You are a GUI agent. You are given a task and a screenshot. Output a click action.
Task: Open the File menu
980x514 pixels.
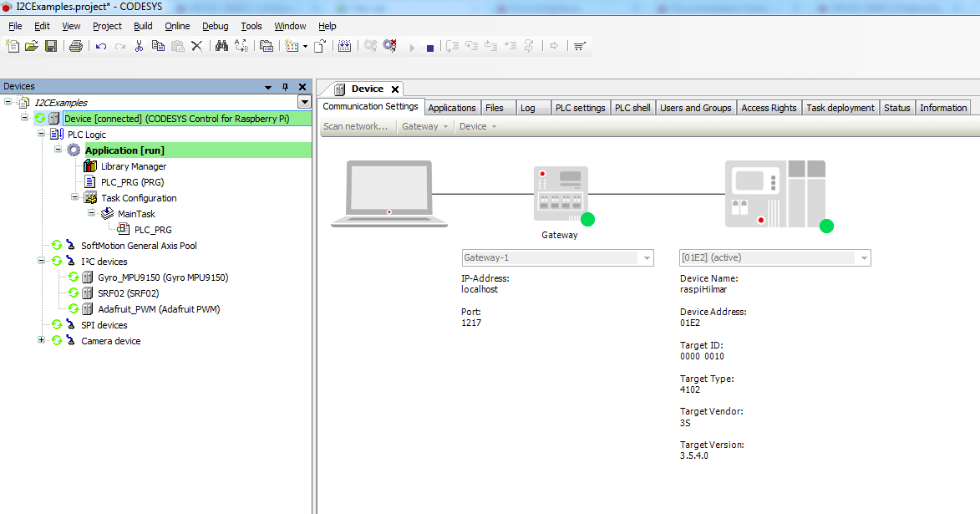(x=15, y=26)
